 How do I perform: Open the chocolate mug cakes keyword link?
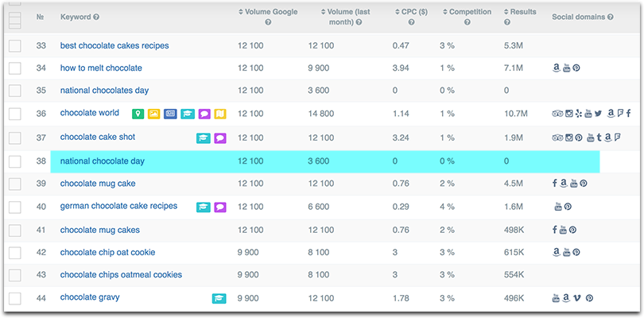coord(100,230)
